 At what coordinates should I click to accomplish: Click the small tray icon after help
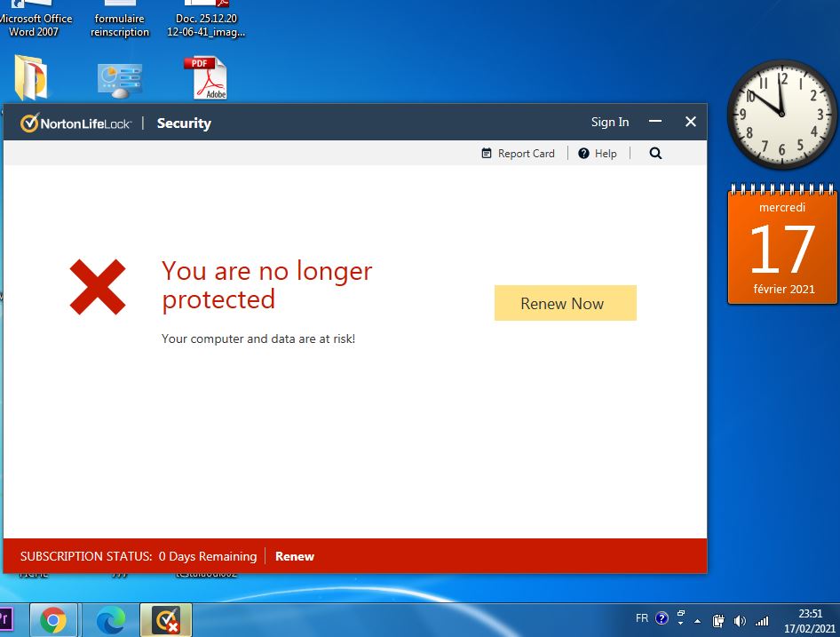680,617
